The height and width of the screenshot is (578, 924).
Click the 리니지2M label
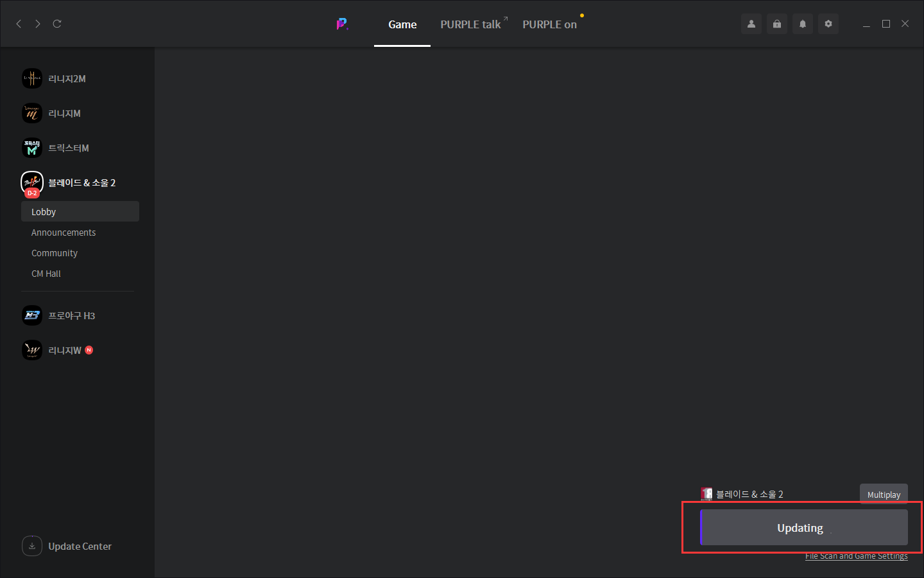[67, 78]
